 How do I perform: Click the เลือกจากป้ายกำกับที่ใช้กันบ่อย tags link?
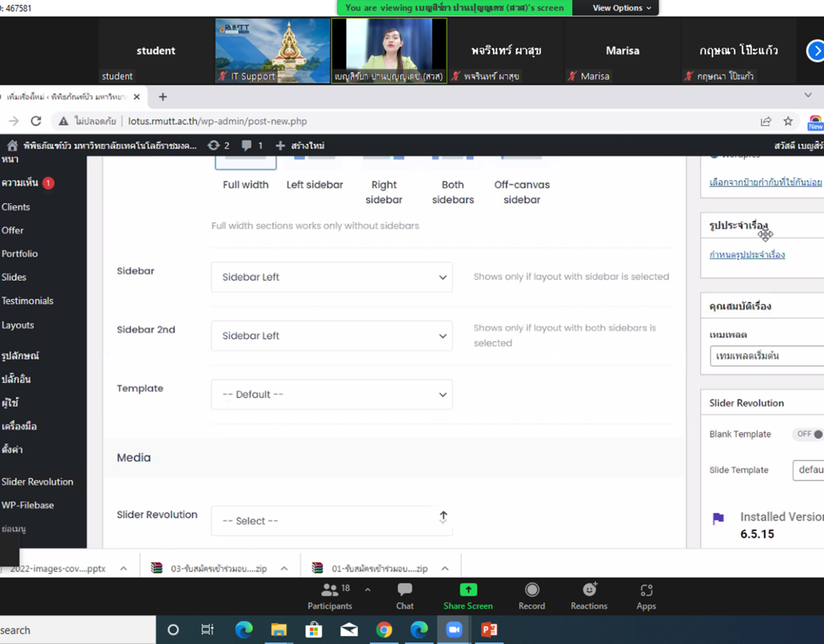[765, 182]
